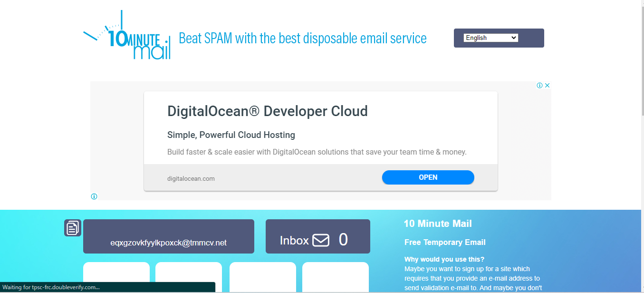Click the 10 Minute Mail logo
Viewport: 644px width, 293px height.
(127, 36)
